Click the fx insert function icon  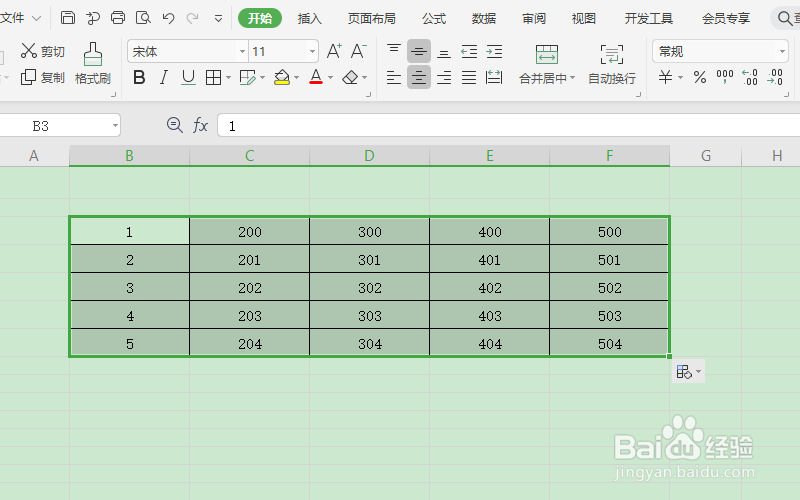click(x=200, y=125)
